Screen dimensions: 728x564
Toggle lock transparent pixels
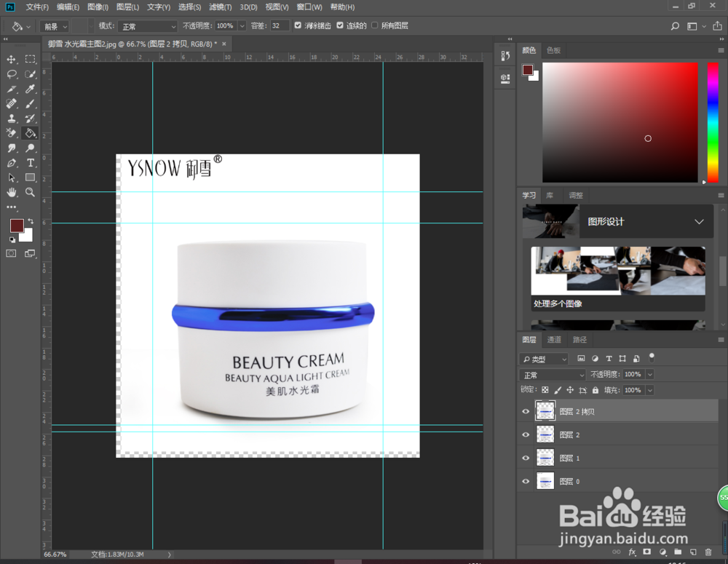coord(545,390)
